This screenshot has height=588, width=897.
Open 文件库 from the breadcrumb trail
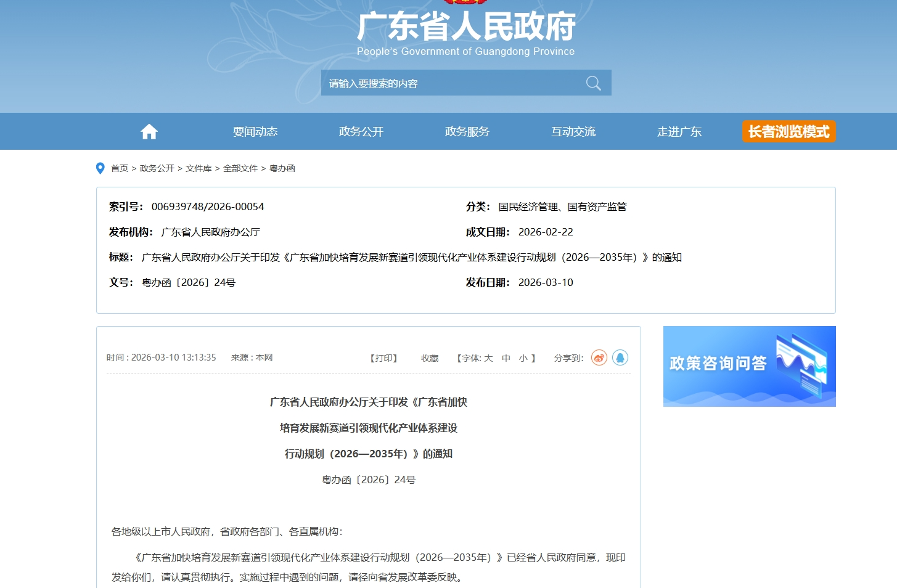click(199, 168)
